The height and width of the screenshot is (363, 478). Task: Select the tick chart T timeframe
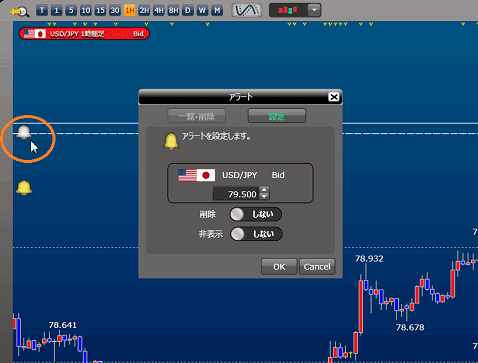pos(42,11)
